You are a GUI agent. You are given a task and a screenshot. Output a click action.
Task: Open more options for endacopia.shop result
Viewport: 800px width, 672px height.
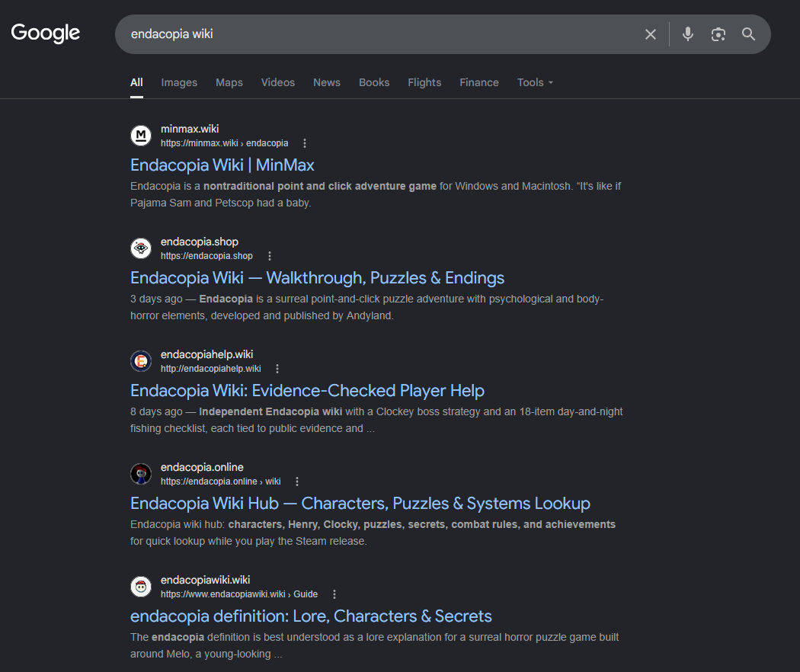point(270,256)
